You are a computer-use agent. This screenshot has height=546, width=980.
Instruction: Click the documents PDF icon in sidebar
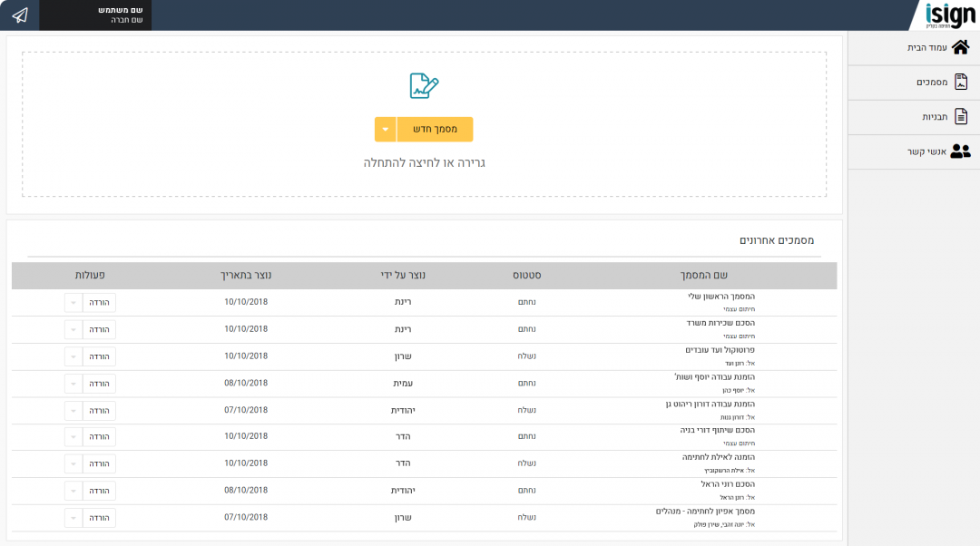(961, 83)
